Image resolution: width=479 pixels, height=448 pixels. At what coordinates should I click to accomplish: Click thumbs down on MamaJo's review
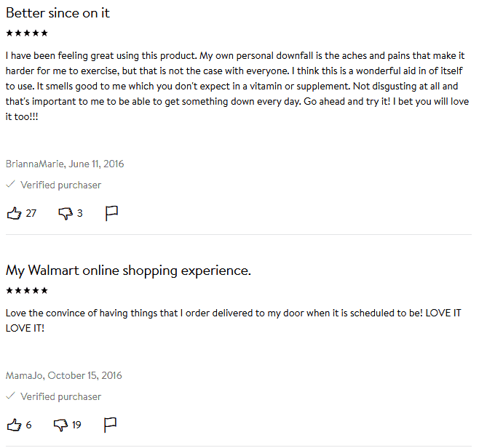tap(60, 425)
